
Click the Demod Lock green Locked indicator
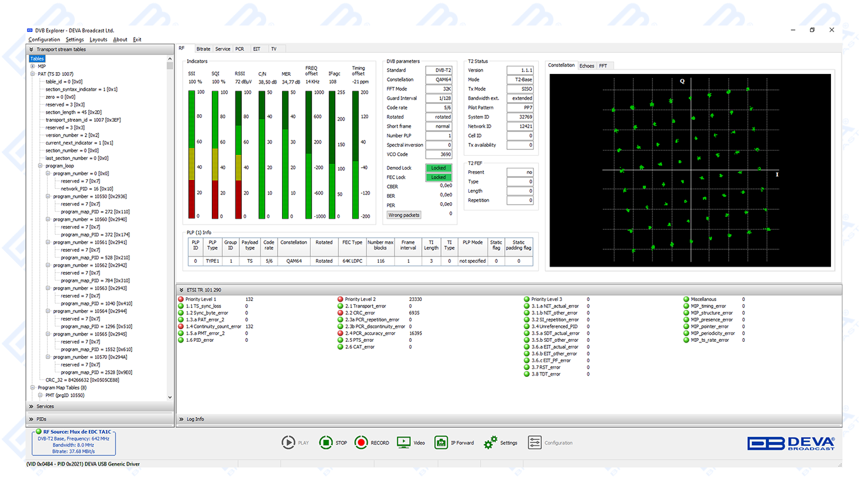(438, 168)
